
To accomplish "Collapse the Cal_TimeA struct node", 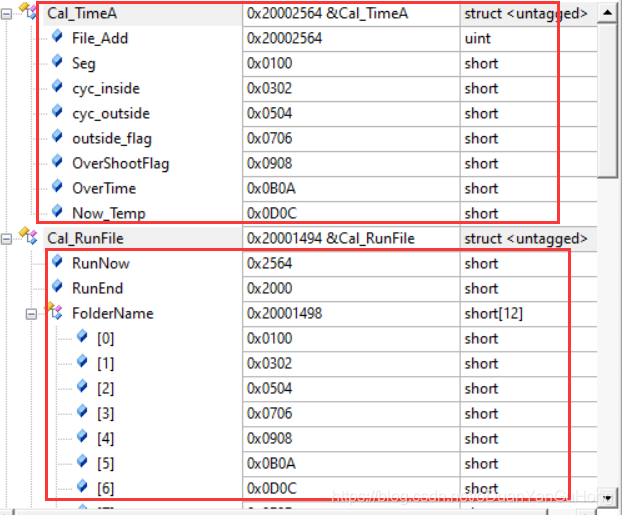I will pyautogui.click(x=6, y=15).
